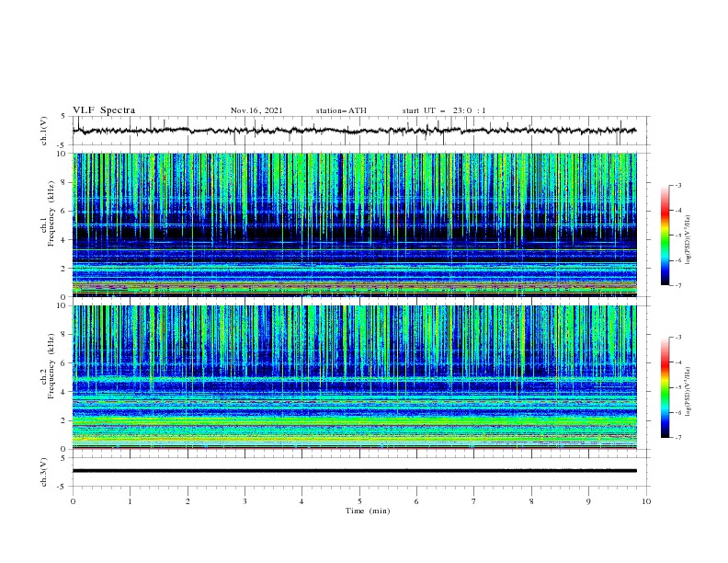Click the "-3" tick on ch.1 colorbar
Image resolution: width=728 pixels, height=563 pixels.
click(678, 185)
